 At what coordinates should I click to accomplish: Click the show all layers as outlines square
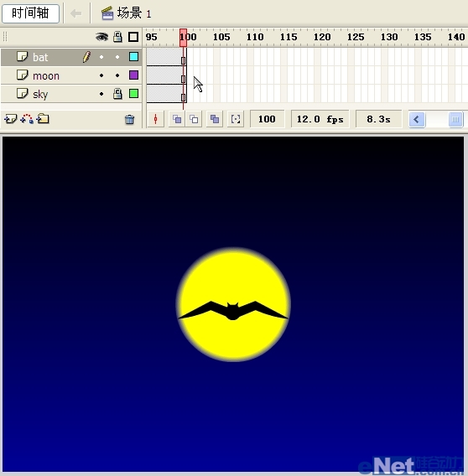pos(133,37)
